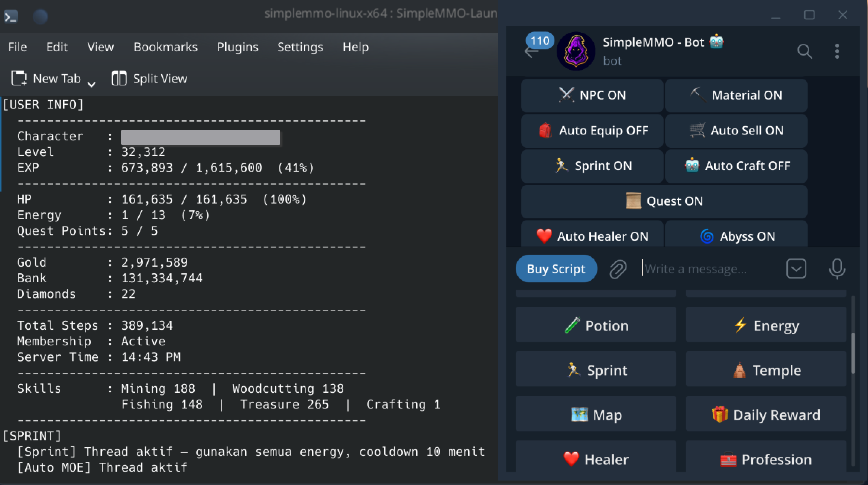Image resolution: width=868 pixels, height=485 pixels.
Task: Click the spiral icon on Abyss ON
Action: [707, 236]
